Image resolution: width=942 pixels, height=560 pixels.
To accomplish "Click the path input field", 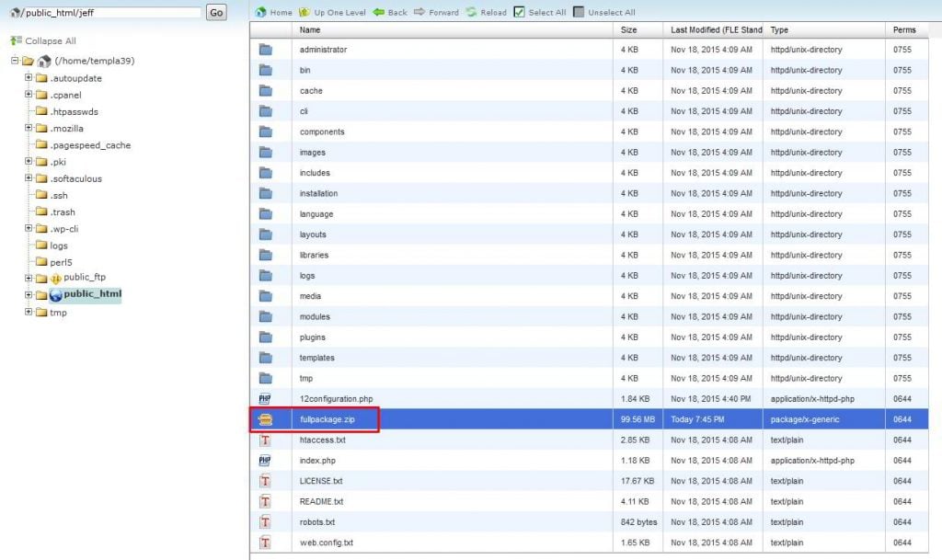I will (109, 13).
